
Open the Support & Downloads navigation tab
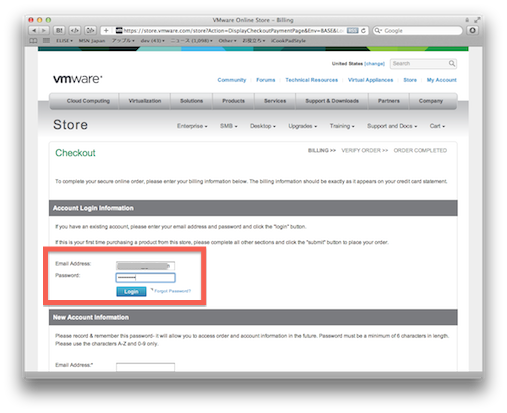point(332,101)
